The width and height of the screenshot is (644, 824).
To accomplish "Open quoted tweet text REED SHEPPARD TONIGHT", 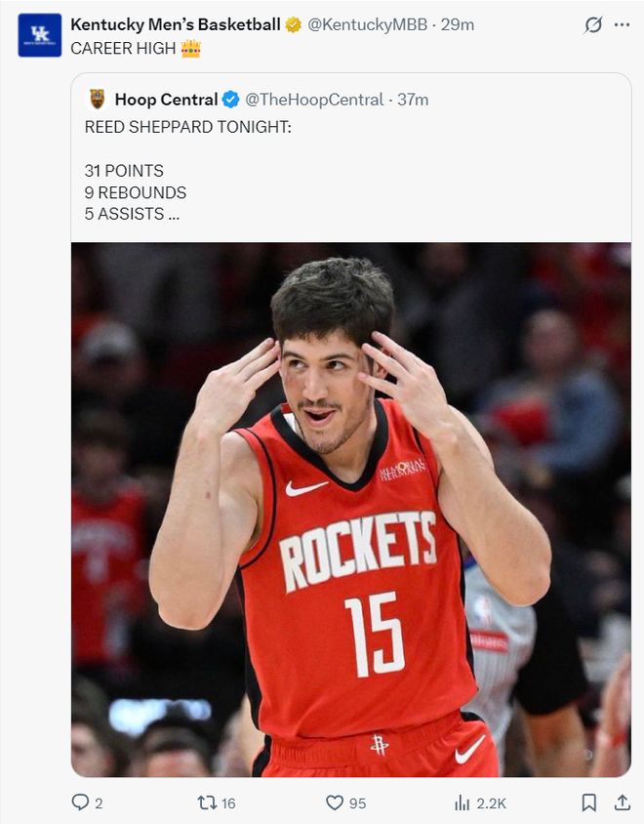I will coord(187,128).
